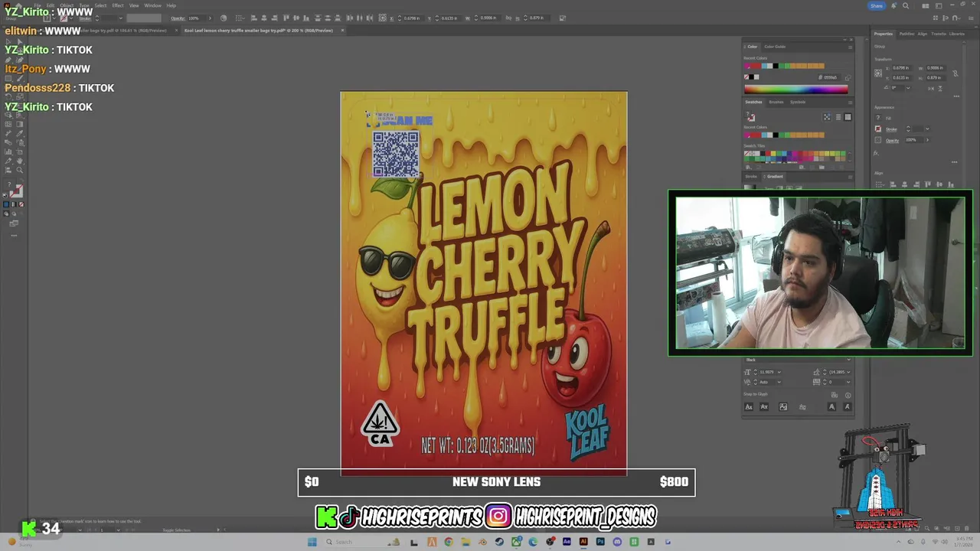Open the Help menu
The height and width of the screenshot is (551, 980).
(x=171, y=5)
